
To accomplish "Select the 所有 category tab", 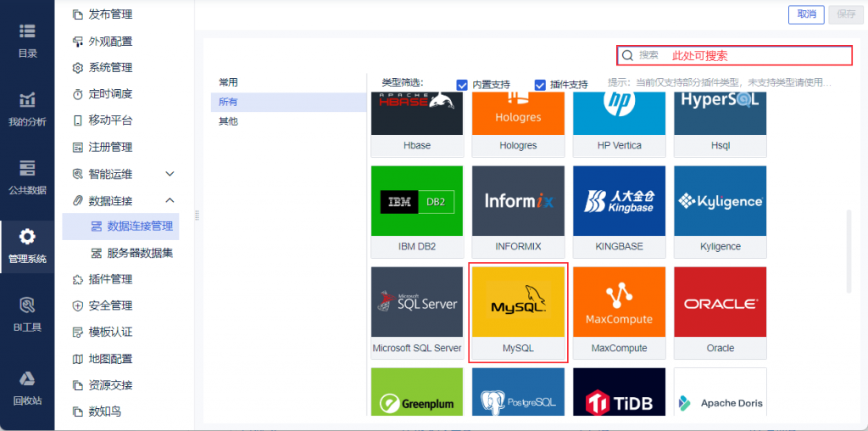I will 288,102.
